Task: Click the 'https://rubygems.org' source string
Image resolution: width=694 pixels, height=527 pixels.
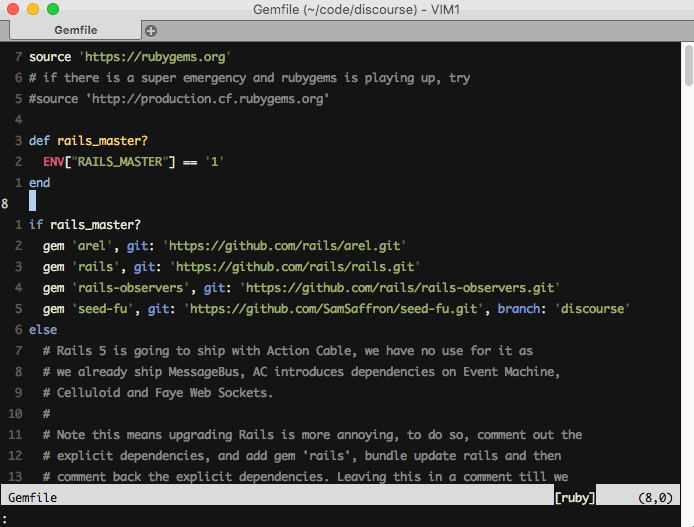Action: pos(155,57)
